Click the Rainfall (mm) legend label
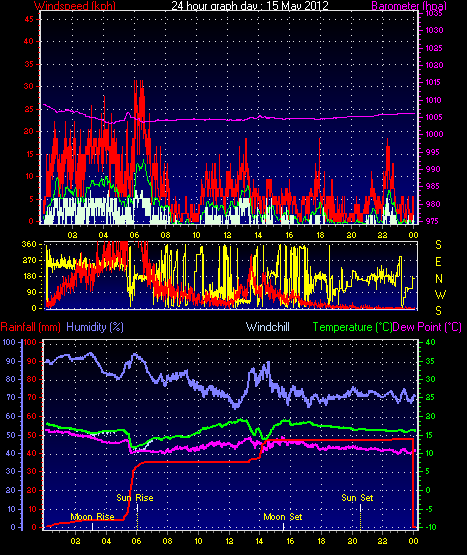 pos(30,327)
